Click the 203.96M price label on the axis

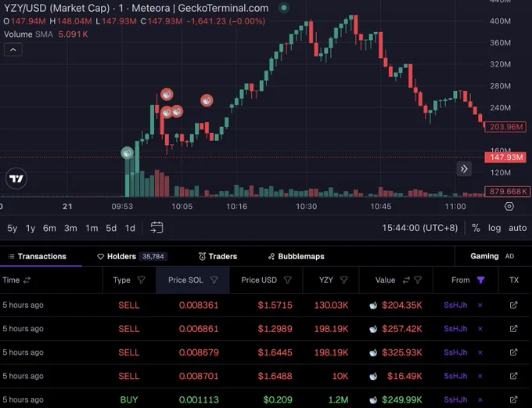click(505, 127)
